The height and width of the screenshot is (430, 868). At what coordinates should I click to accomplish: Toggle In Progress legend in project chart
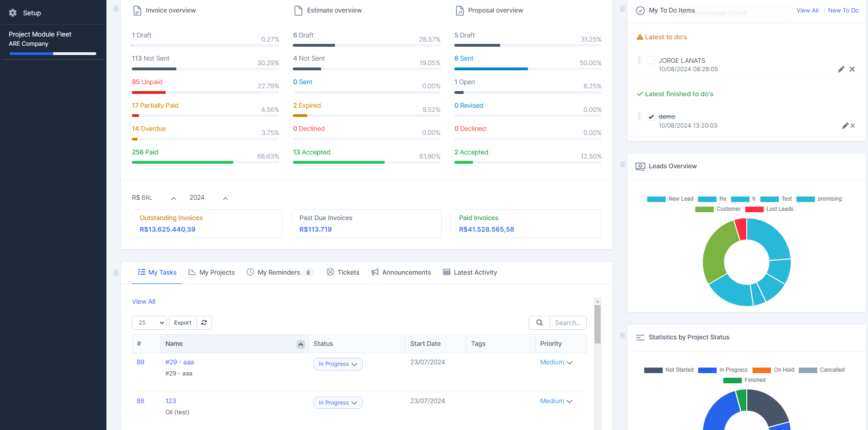point(723,370)
